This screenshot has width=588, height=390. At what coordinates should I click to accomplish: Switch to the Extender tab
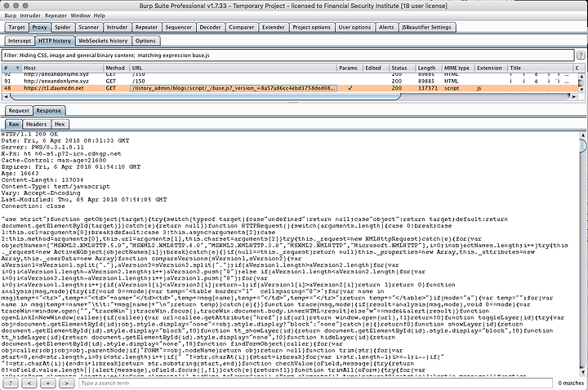[x=273, y=28]
